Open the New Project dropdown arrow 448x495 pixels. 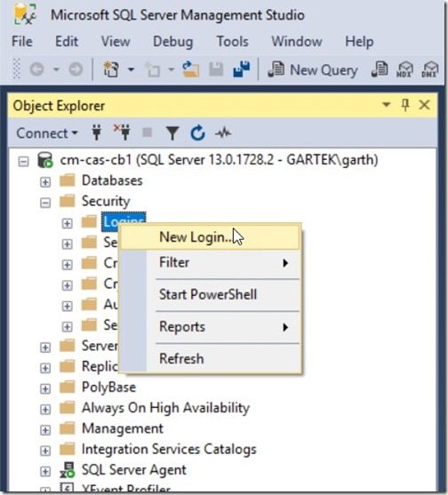(131, 69)
